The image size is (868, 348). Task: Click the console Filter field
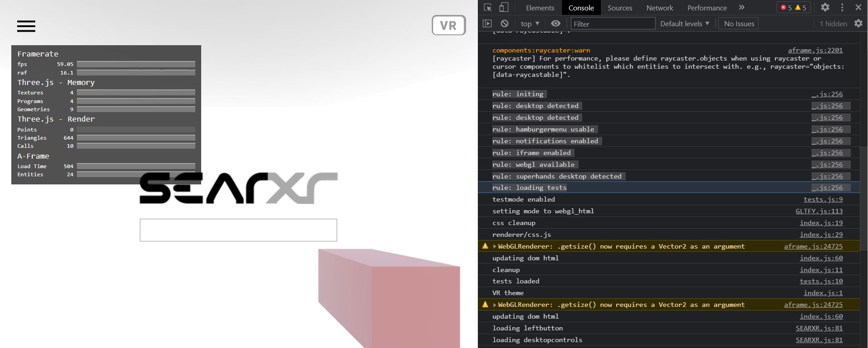click(x=613, y=24)
